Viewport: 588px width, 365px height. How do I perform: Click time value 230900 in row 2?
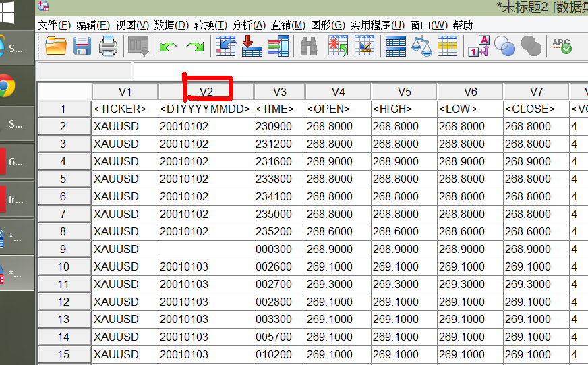click(x=280, y=126)
